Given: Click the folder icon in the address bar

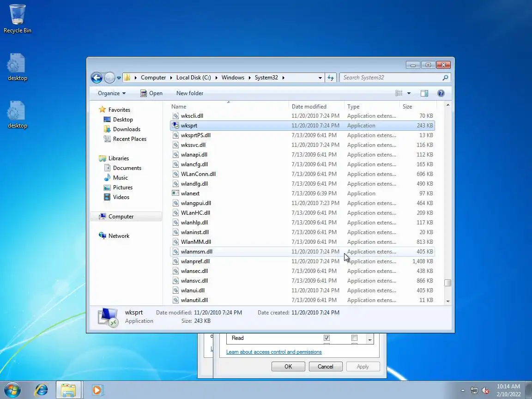Looking at the screenshot, I should pos(127,78).
